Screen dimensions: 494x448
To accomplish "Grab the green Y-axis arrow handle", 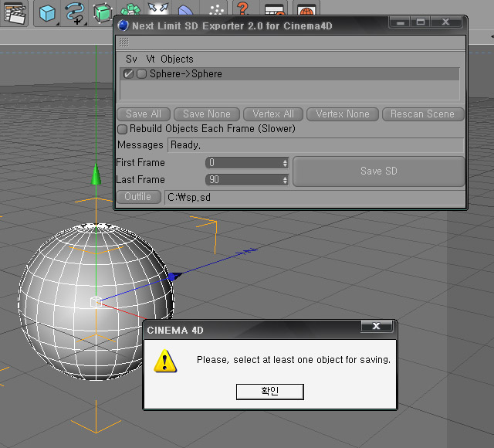I will [96, 173].
